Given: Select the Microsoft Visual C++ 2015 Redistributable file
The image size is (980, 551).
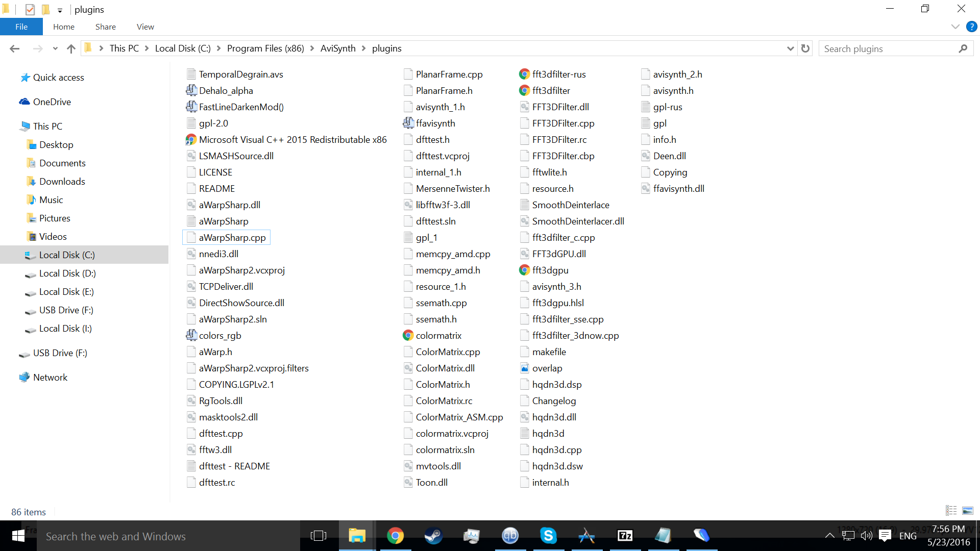Looking at the screenshot, I should pyautogui.click(x=286, y=139).
